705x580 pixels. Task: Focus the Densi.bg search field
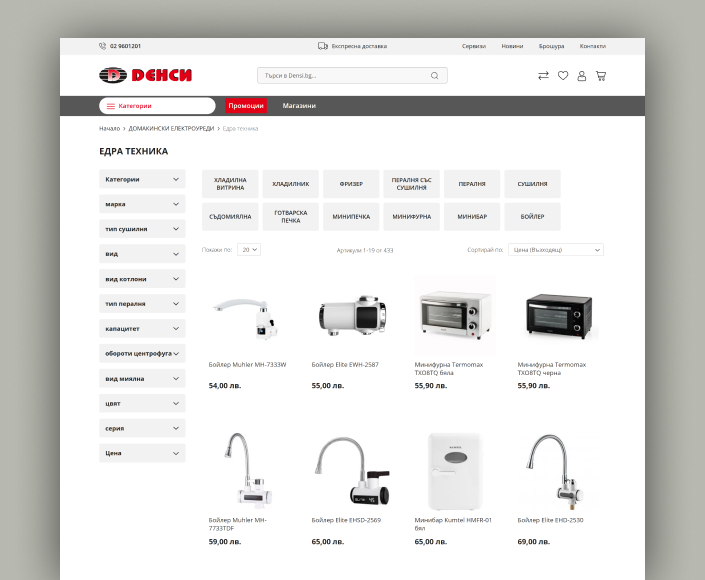click(352, 76)
